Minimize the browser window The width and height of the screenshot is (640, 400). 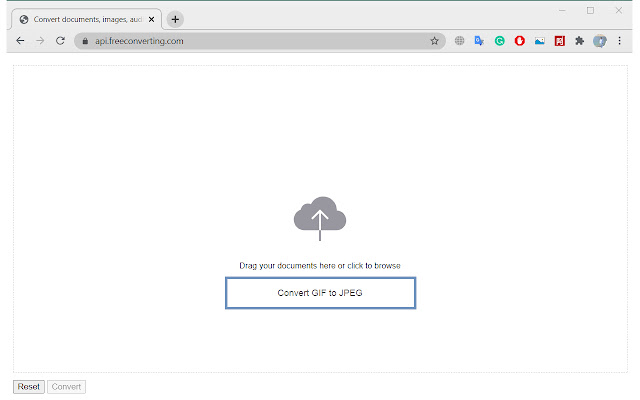pos(562,11)
